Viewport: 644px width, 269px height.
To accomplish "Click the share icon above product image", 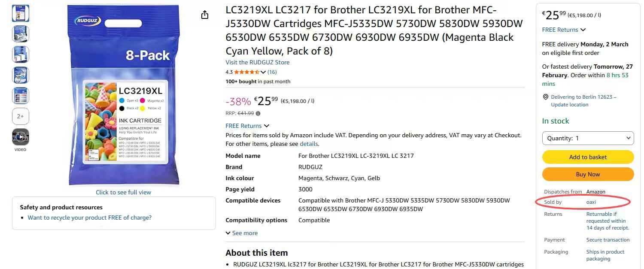I will [x=205, y=15].
